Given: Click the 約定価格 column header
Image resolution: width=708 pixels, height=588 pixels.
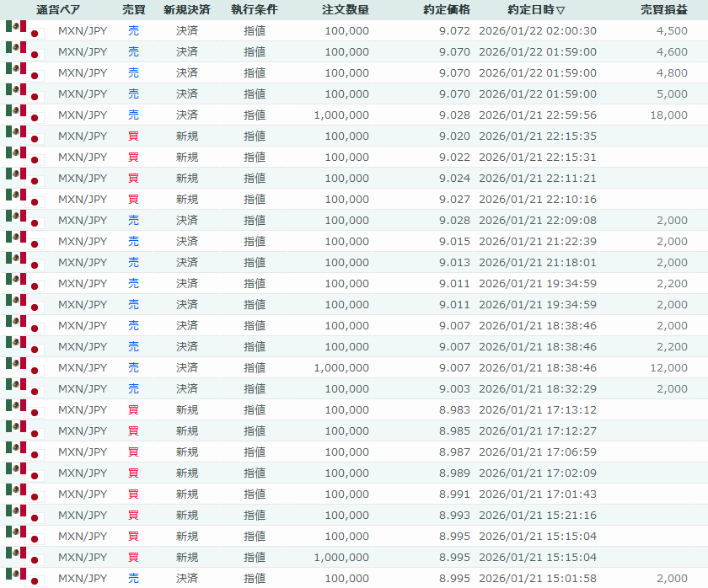Looking at the screenshot, I should tap(447, 10).
